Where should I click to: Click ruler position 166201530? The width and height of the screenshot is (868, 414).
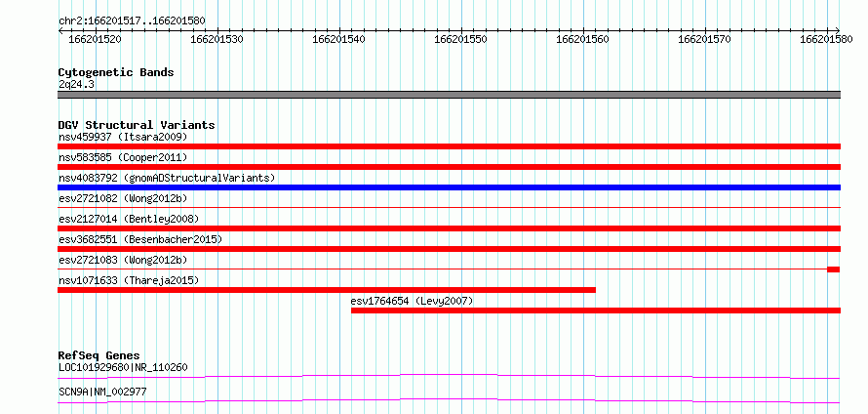(217, 39)
